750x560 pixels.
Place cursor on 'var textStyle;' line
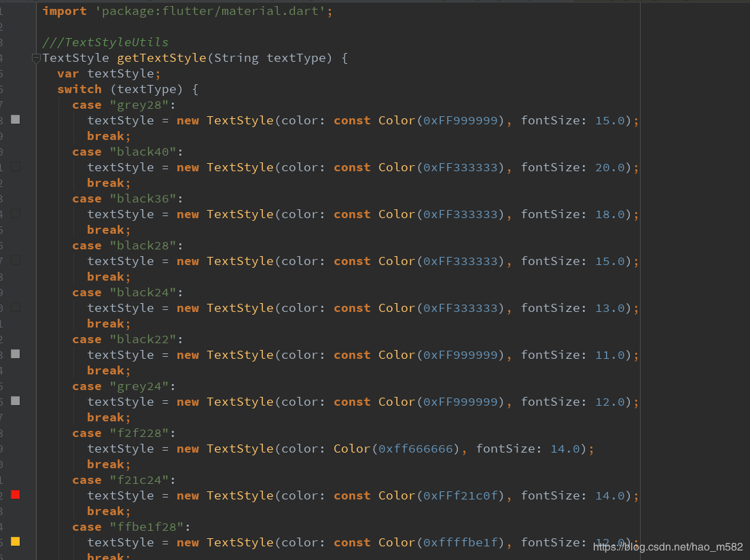109,73
